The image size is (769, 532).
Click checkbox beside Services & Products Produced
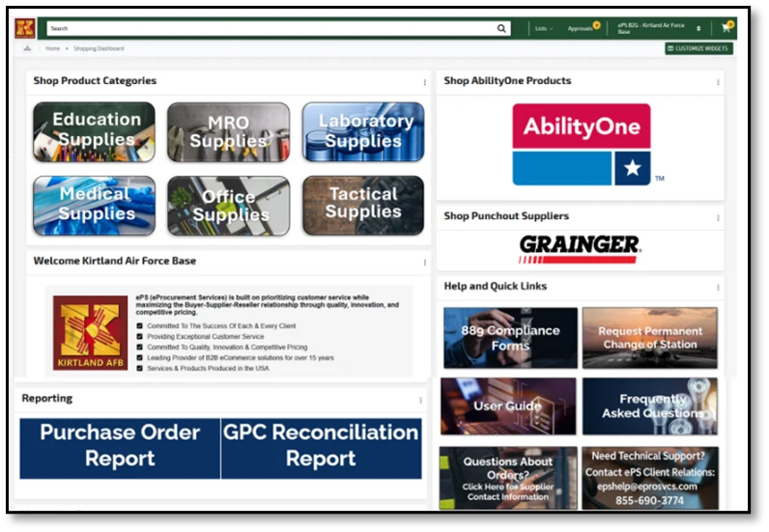pos(140,368)
